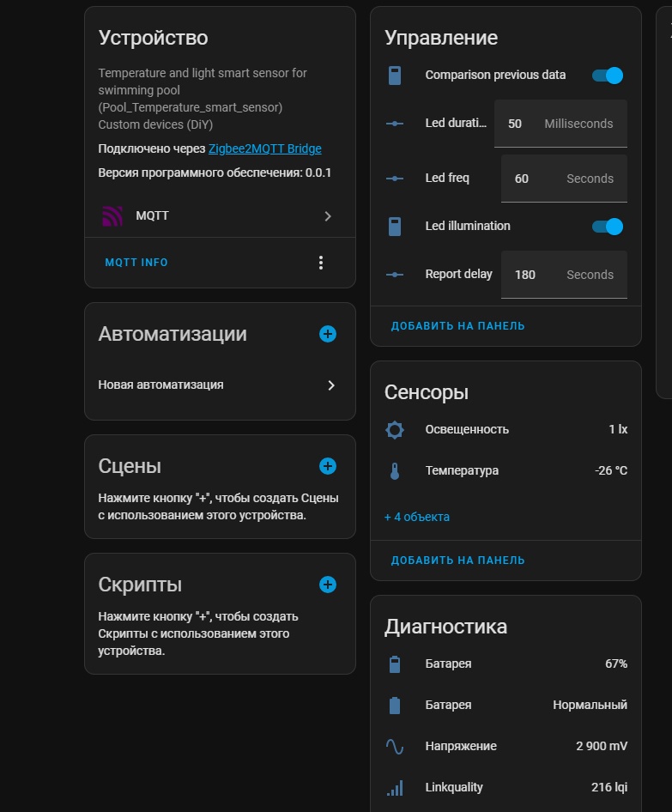Click ДОБАВИТЬ НА ПАНЕЛЬ in Сенсоры card
The image size is (672, 812).
click(458, 559)
